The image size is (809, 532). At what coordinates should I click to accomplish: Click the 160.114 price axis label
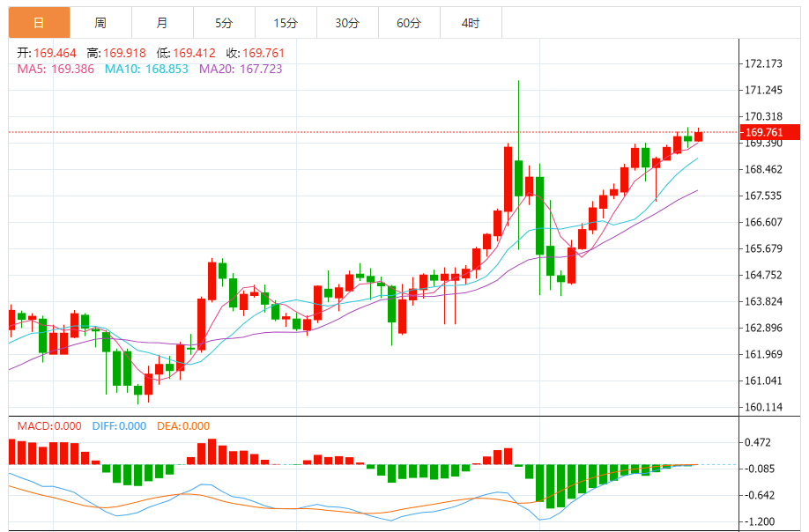coord(763,407)
